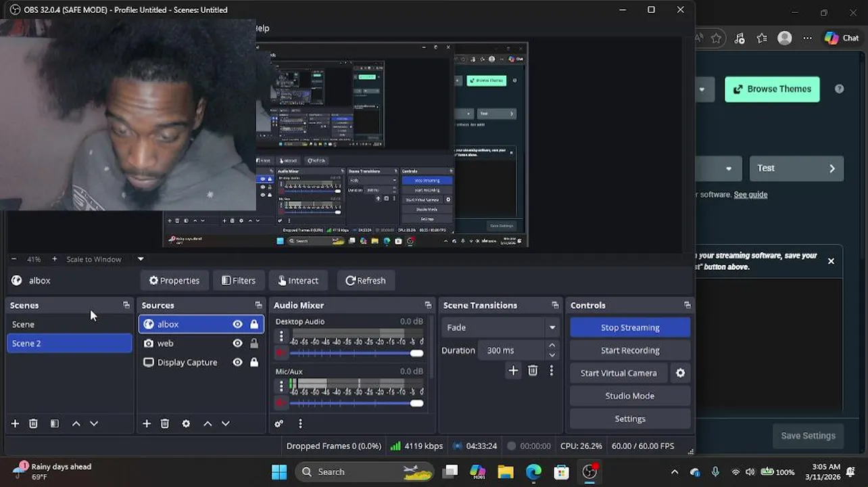Image resolution: width=868 pixels, height=487 pixels.
Task: Open Audio Mixer bottom options menu
Action: tap(300, 423)
